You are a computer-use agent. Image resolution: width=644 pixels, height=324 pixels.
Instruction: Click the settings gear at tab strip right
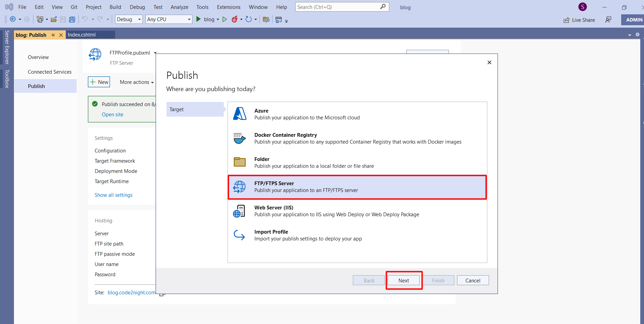coord(638,34)
